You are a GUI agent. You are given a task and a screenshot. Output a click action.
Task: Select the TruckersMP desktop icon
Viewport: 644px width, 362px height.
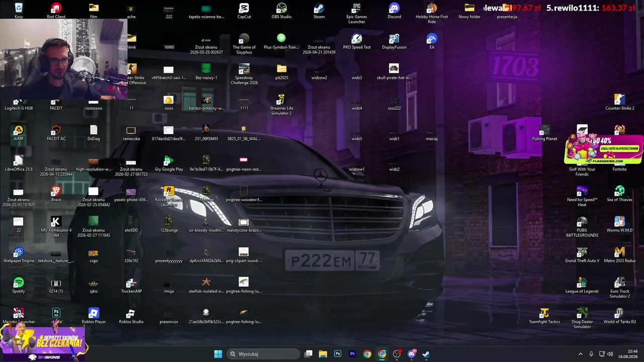(131, 285)
